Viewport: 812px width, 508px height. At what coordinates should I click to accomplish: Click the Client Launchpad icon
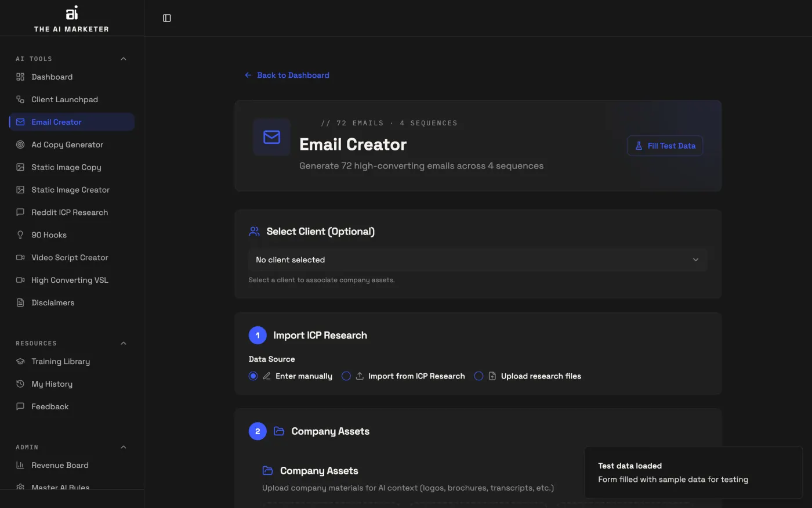click(20, 99)
